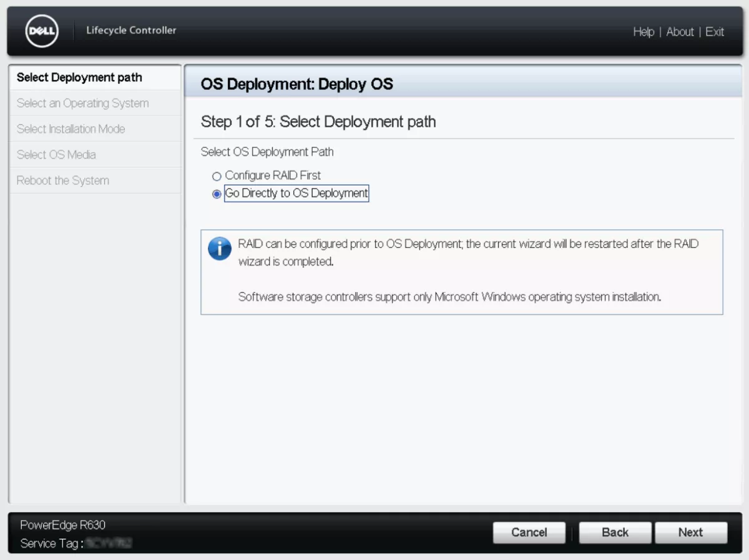This screenshot has height=560, width=749.
Task: Open the Reboot the System step
Action: click(x=95, y=180)
